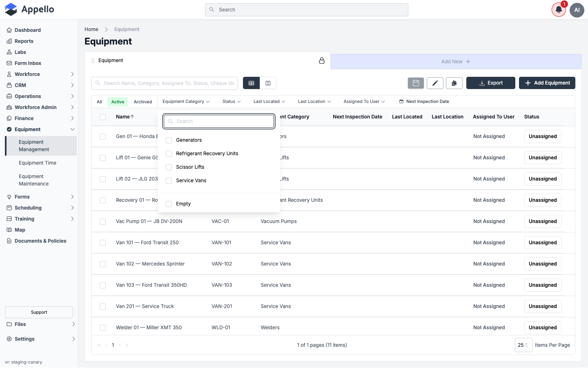
Task: Click the drag handle beside Equipment title
Action: click(x=93, y=60)
